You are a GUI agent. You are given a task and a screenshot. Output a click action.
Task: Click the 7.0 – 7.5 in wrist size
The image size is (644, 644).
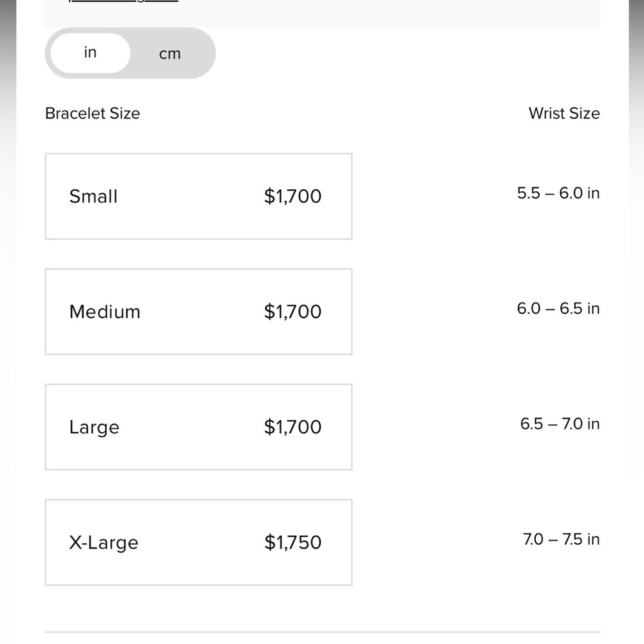pyautogui.click(x=560, y=539)
